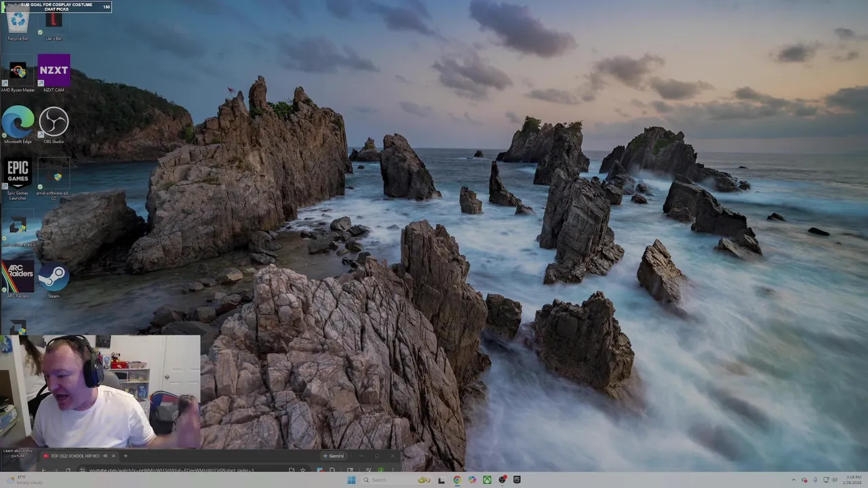Launch the NZXT CAM desktop icon
The height and width of the screenshot is (488, 868).
click(x=54, y=73)
